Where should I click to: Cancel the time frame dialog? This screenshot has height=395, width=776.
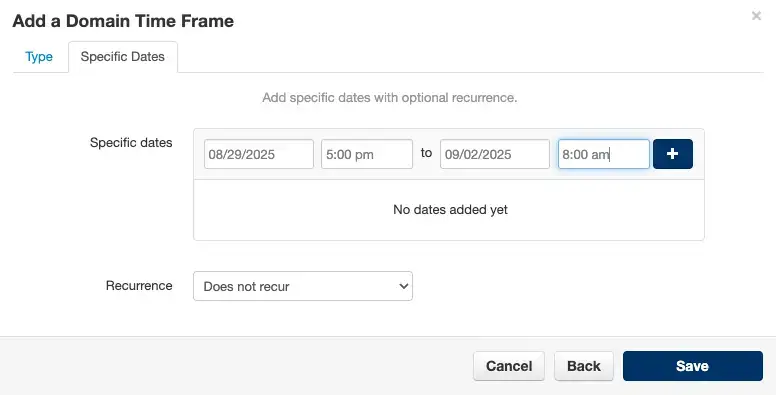click(x=509, y=366)
